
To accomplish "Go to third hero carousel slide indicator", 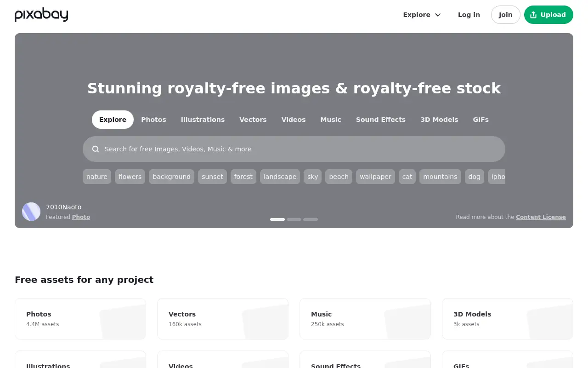I will (x=311, y=219).
